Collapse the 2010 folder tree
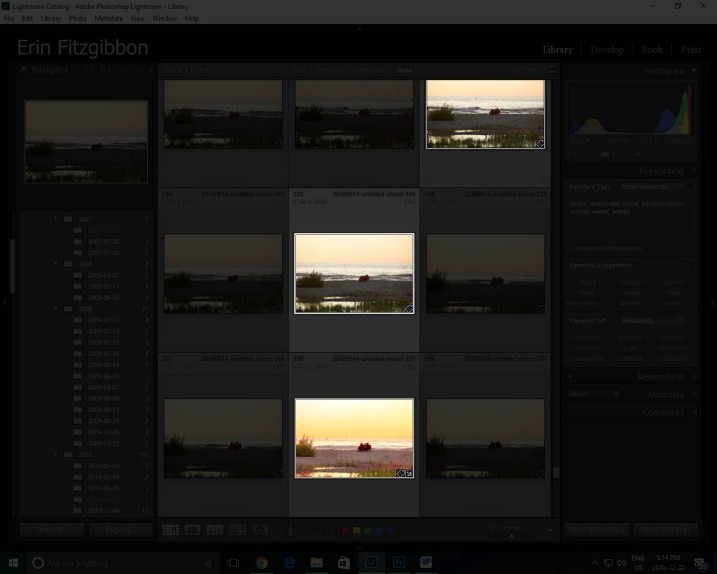Viewport: 717px width, 574px height. tap(56, 454)
